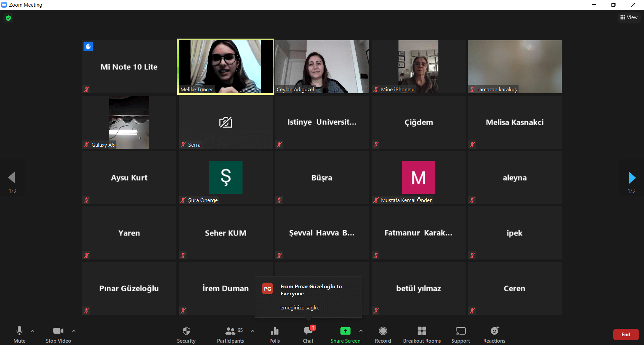
Task: Open Chat with unread message
Action: click(x=308, y=335)
